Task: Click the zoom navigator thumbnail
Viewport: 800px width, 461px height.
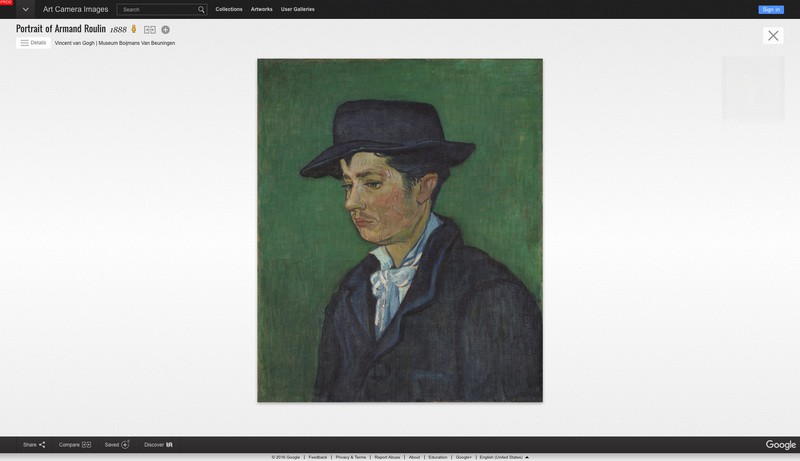Action: (753, 88)
